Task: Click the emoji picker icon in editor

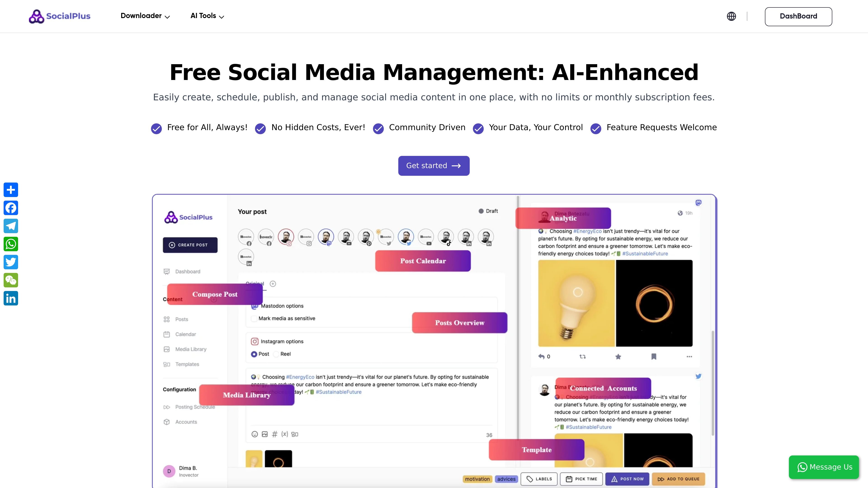Action: (x=255, y=434)
